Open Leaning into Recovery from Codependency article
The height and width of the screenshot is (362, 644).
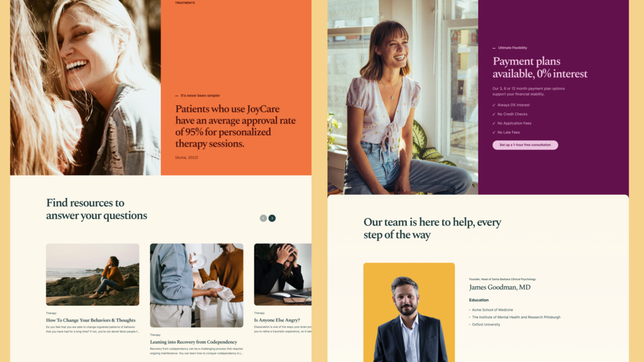point(194,342)
